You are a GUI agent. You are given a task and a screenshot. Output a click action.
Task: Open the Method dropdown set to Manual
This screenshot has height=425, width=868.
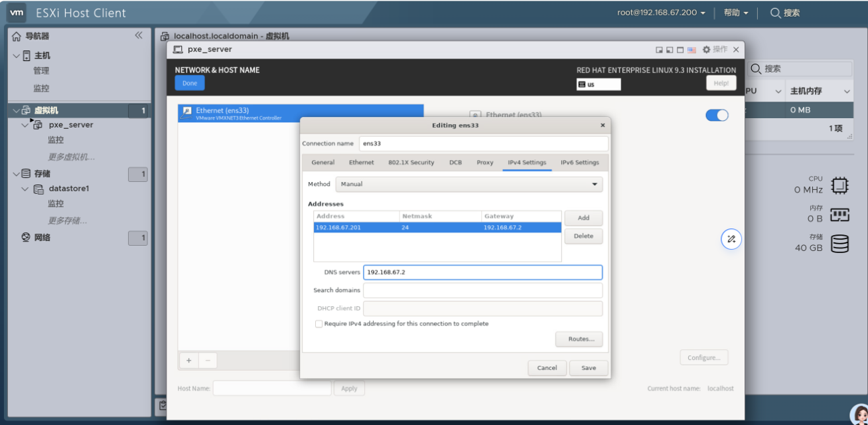469,184
